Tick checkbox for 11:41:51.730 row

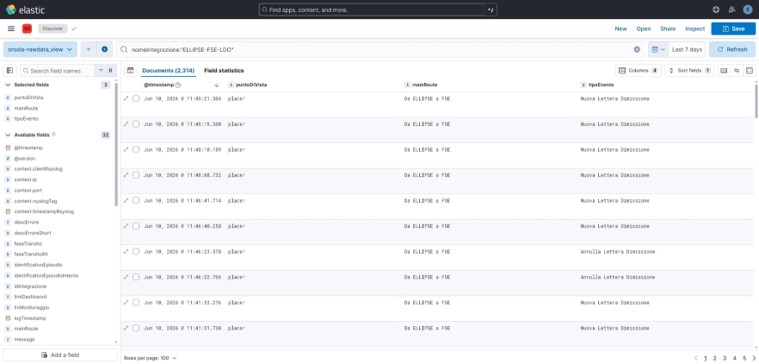coord(136,328)
